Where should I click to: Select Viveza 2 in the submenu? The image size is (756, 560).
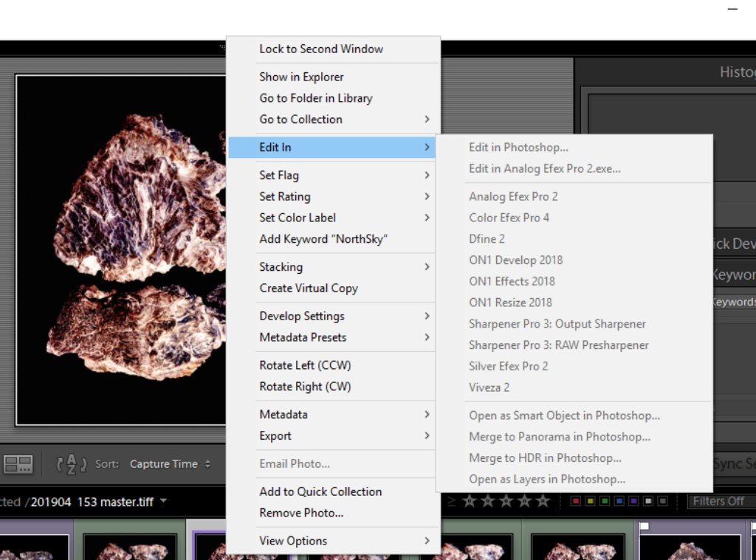tap(574, 387)
